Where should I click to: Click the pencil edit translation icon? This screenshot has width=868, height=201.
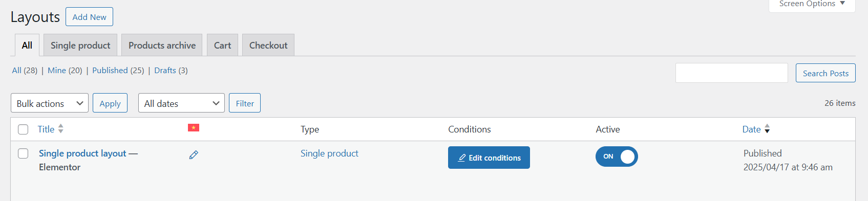coord(194,154)
